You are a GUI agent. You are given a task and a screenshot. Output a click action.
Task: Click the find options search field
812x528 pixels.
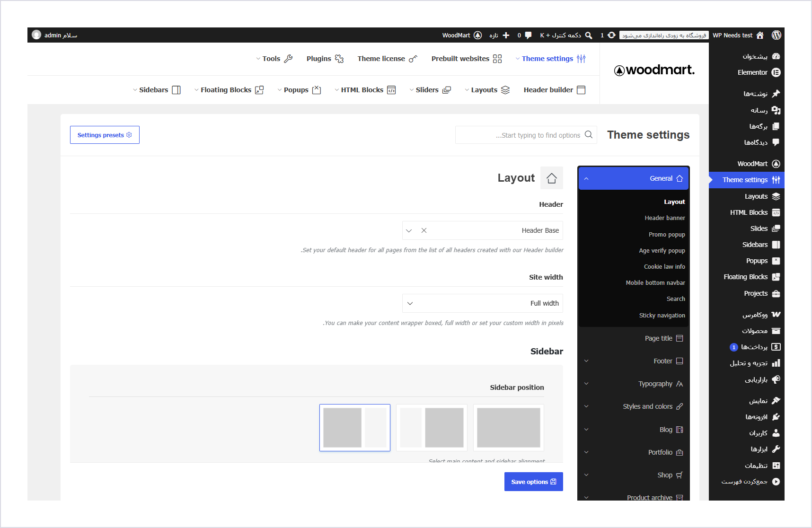(526, 135)
